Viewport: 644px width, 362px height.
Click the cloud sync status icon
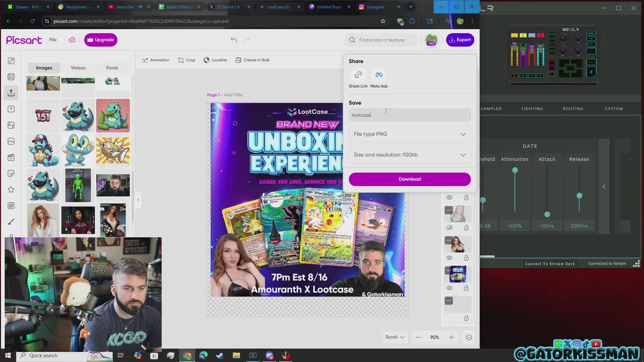(72, 40)
